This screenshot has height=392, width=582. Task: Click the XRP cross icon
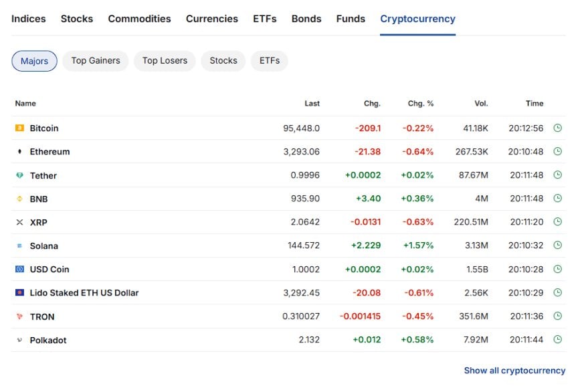tap(19, 222)
